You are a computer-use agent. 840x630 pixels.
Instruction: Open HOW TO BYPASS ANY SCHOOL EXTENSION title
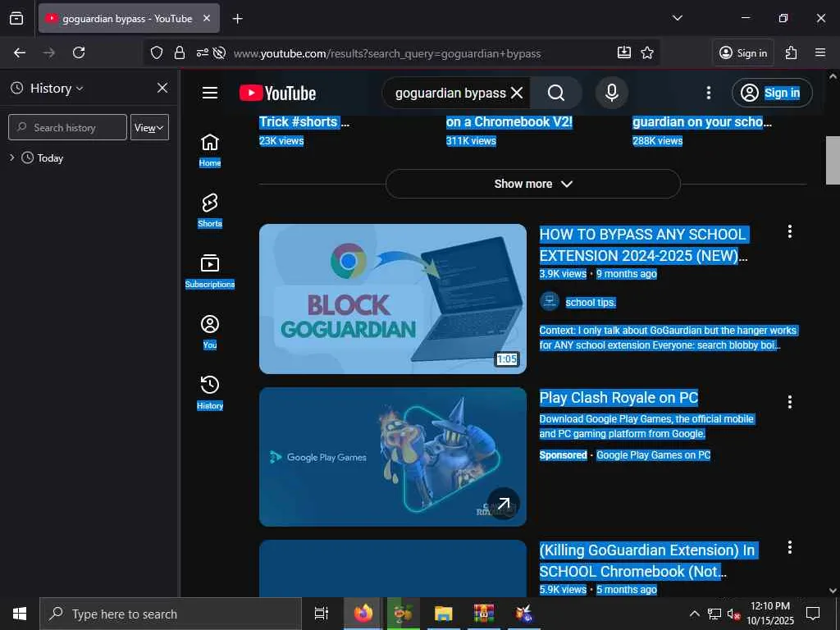[643, 244]
